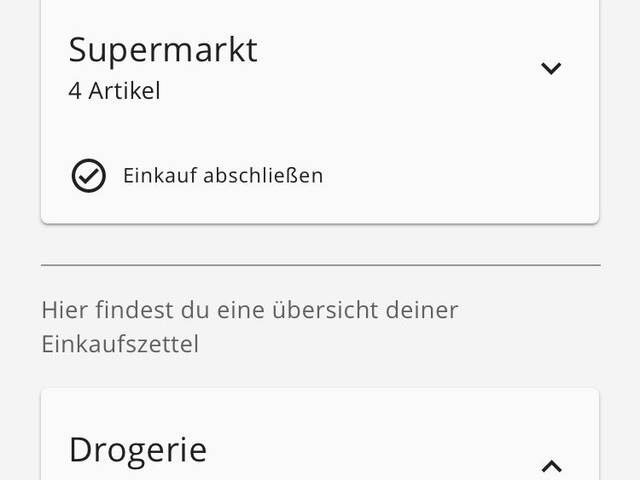Click empty space inside Supermarkt card

pyautogui.click(x=400, y=130)
